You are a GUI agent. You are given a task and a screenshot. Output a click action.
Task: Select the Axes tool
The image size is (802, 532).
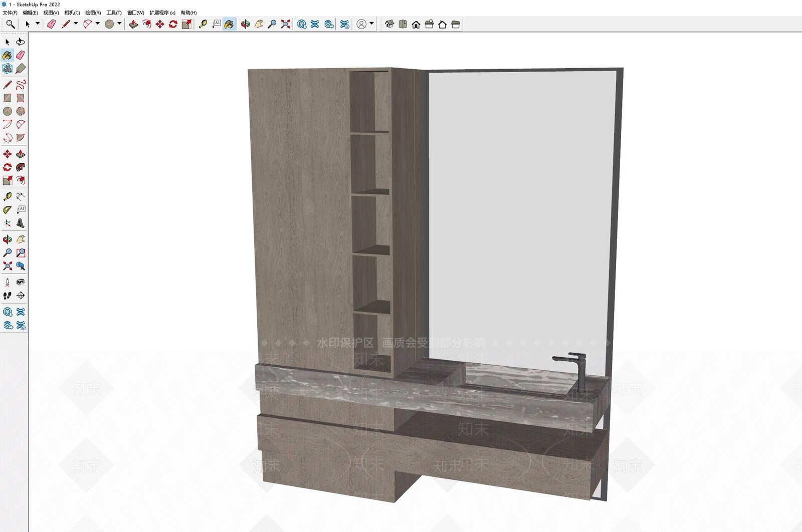pyautogui.click(x=8, y=223)
